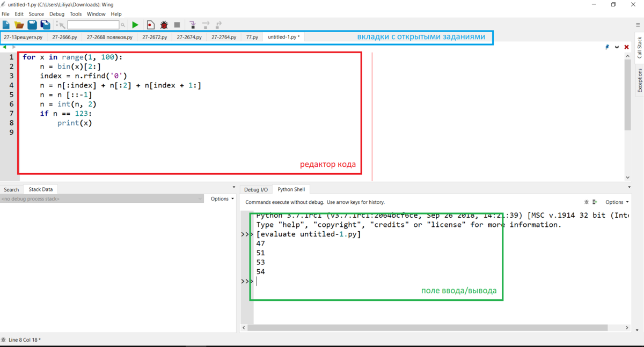Select the Stack Data panel tab
Screen dimensions: 644x347
pyautogui.click(x=41, y=189)
